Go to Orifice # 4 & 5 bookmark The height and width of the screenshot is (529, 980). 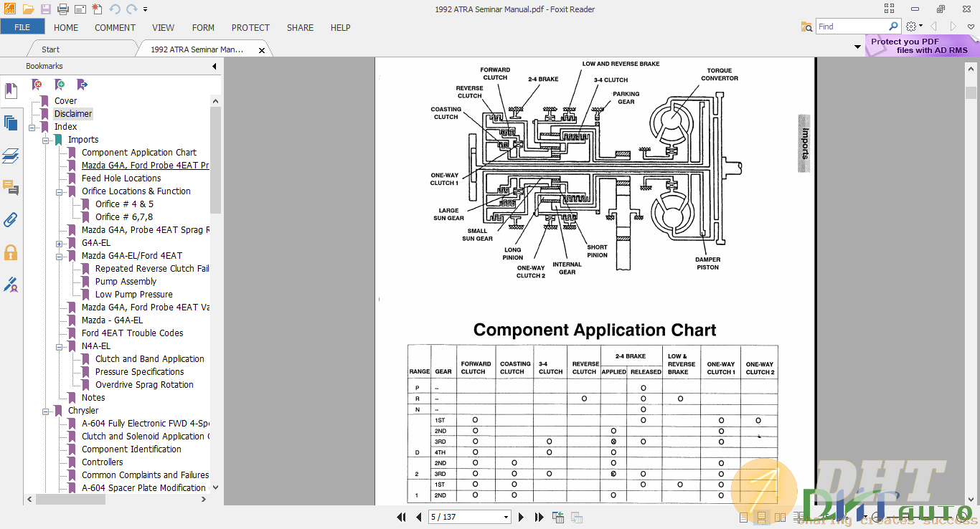coord(124,204)
